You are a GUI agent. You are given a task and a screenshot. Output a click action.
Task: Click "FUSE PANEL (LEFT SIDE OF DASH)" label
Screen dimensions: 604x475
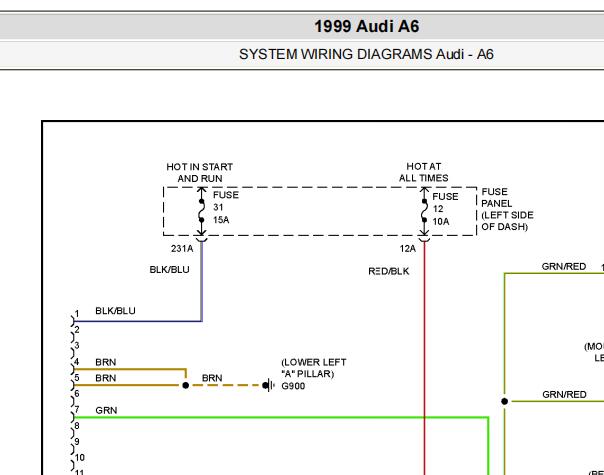(x=507, y=209)
